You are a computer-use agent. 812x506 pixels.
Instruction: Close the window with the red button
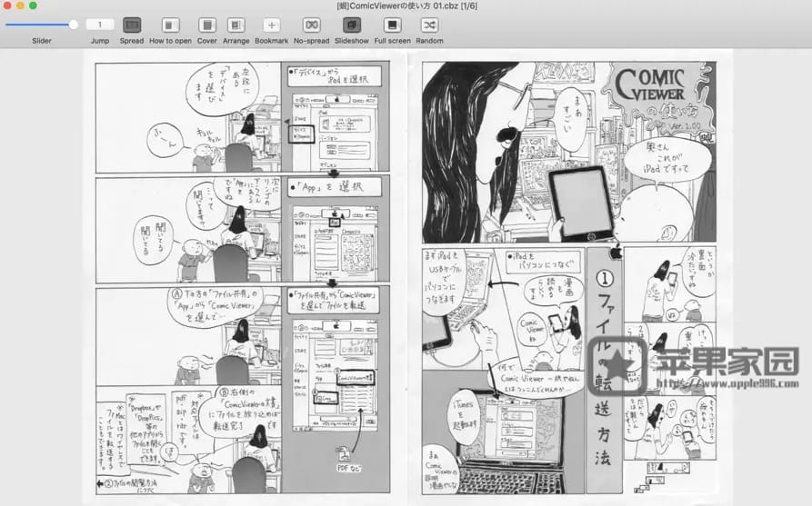tap(7, 5)
